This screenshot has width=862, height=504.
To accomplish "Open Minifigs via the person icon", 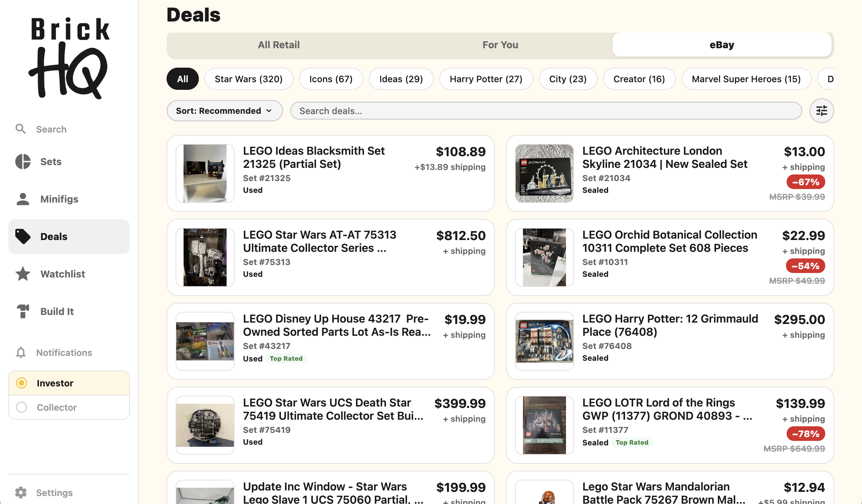I will [x=23, y=199].
